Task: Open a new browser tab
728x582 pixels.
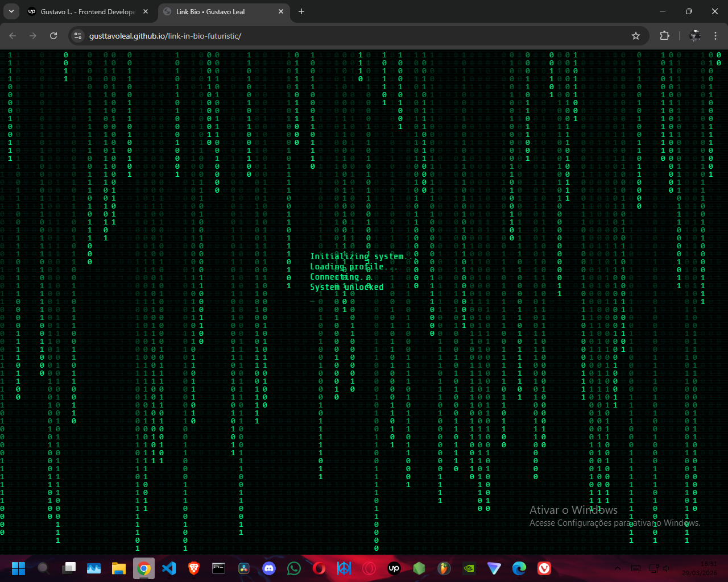Action: [x=301, y=11]
